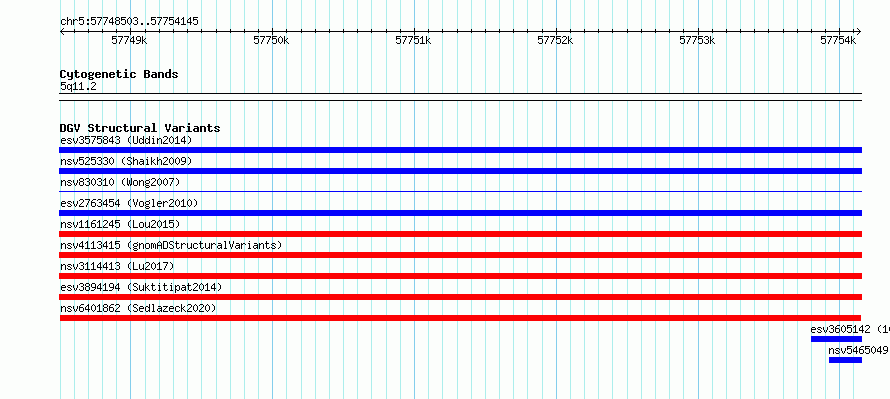890x399 pixels.
Task: Open esv3894194 (Suktitipat2014) variant label
Action: point(141,287)
